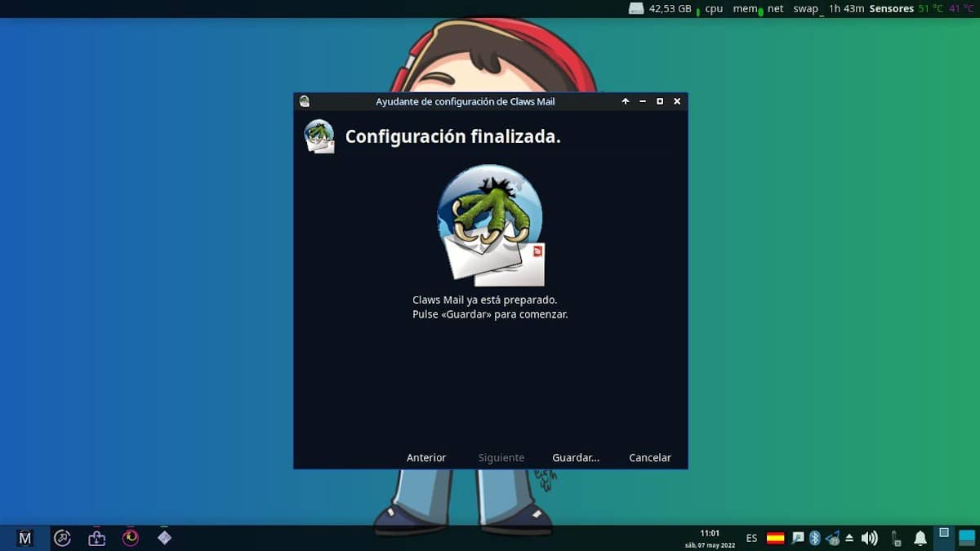Open the Bluetooth tray icon
980x551 pixels.
coord(814,538)
